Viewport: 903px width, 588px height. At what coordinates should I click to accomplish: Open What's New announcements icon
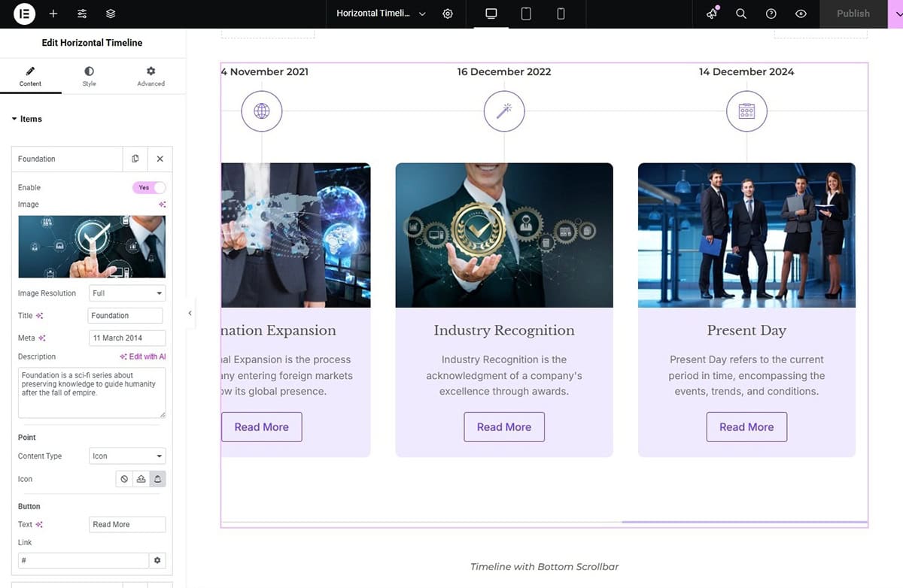tap(712, 14)
